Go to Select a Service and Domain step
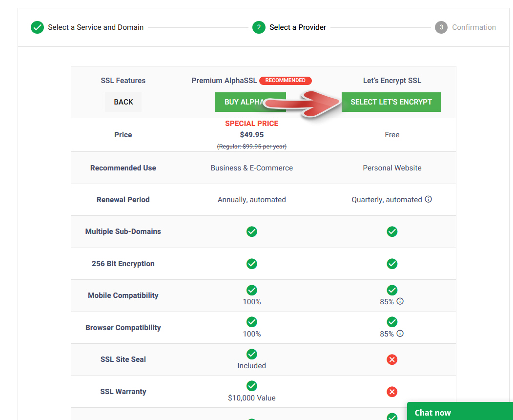Viewport: 513px width, 420px height. pyautogui.click(x=96, y=27)
